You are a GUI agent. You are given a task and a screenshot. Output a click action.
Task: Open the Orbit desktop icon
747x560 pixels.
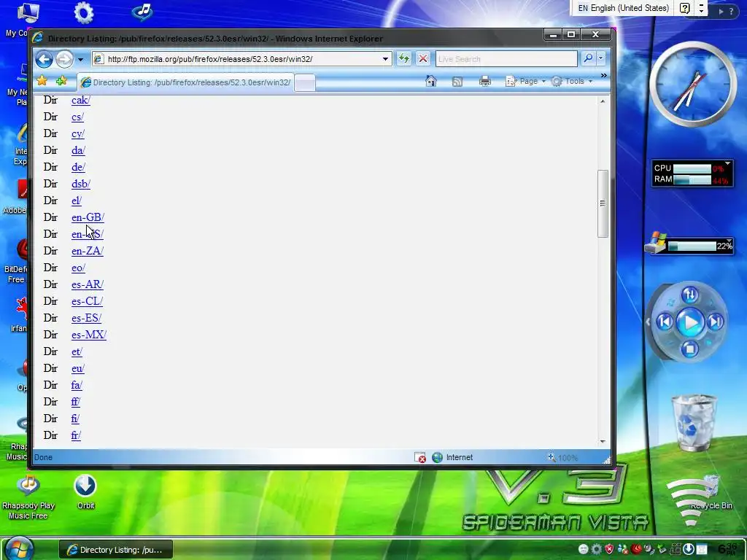click(x=85, y=492)
